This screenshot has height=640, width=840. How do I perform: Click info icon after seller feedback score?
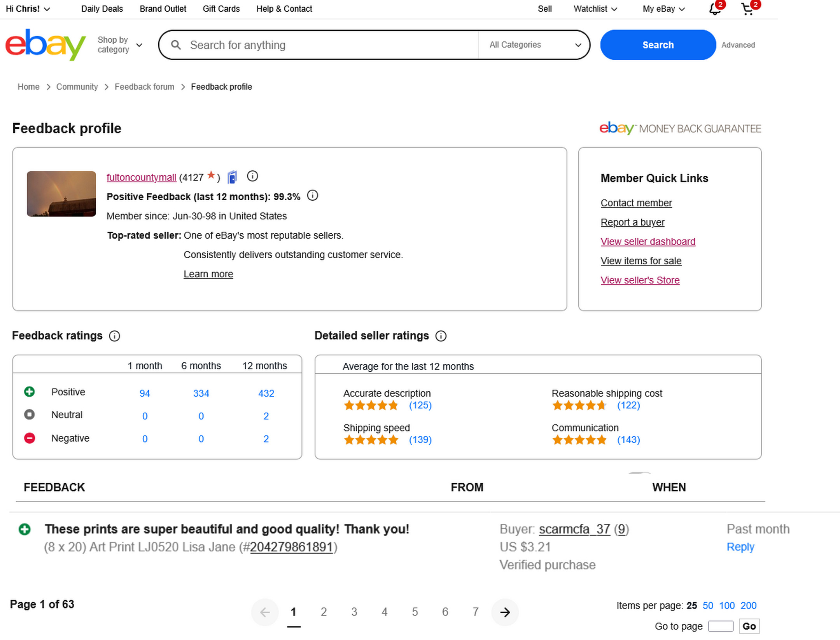(x=252, y=177)
